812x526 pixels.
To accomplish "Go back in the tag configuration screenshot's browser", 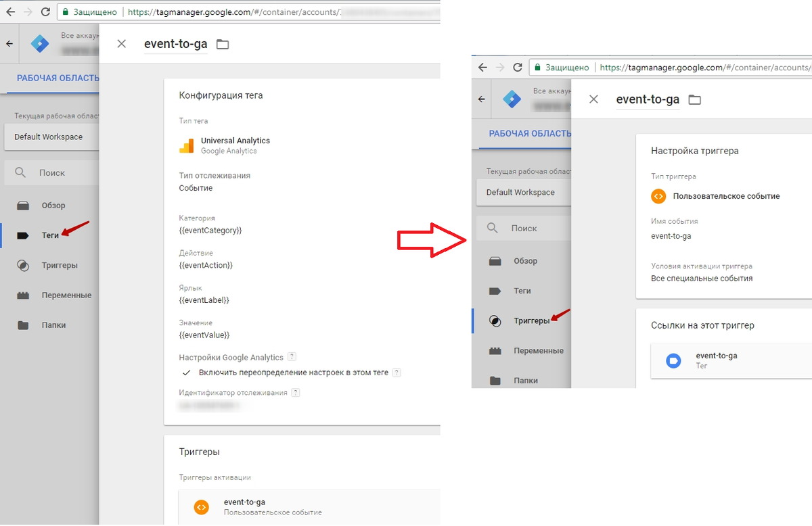I will point(10,12).
